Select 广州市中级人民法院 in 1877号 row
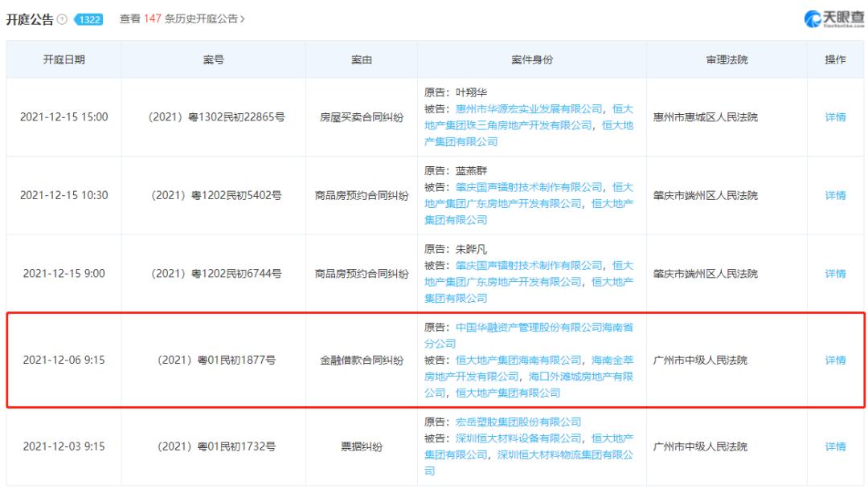Screen dimensions: 868x489 (x=700, y=360)
